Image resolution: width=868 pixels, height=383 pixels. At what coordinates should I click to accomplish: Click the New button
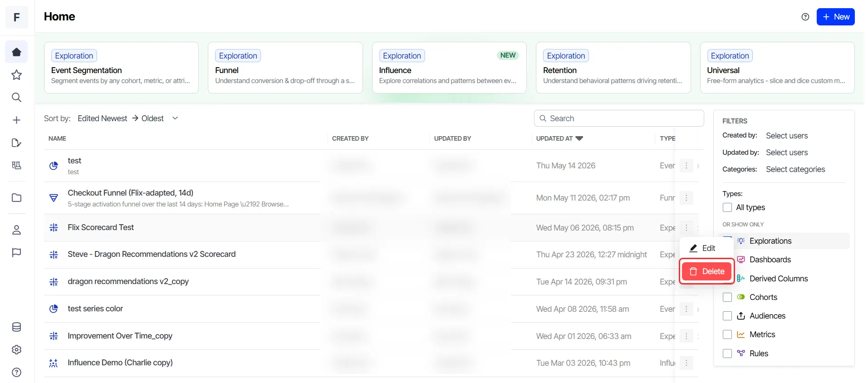coord(836,17)
